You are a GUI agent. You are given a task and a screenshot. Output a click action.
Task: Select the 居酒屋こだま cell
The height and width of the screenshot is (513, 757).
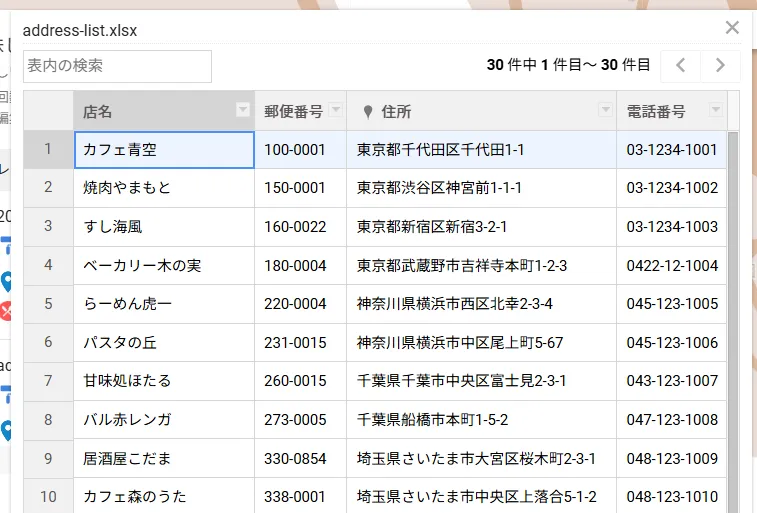(164, 458)
